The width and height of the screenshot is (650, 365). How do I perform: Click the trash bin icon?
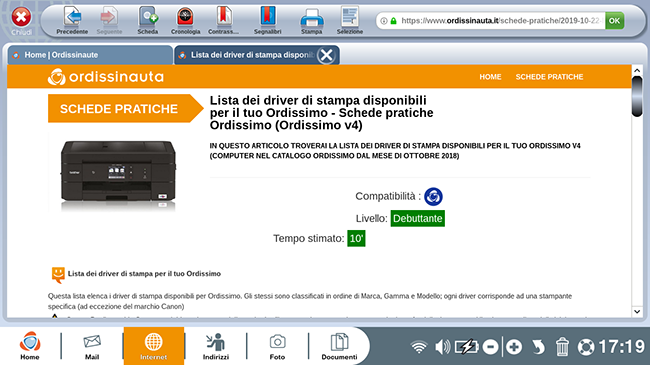click(562, 347)
